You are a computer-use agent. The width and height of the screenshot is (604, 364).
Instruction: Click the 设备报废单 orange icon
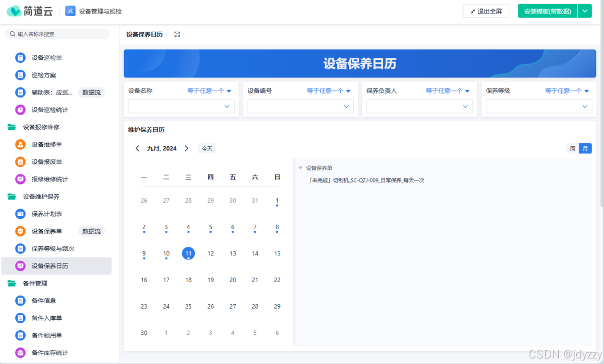point(20,162)
